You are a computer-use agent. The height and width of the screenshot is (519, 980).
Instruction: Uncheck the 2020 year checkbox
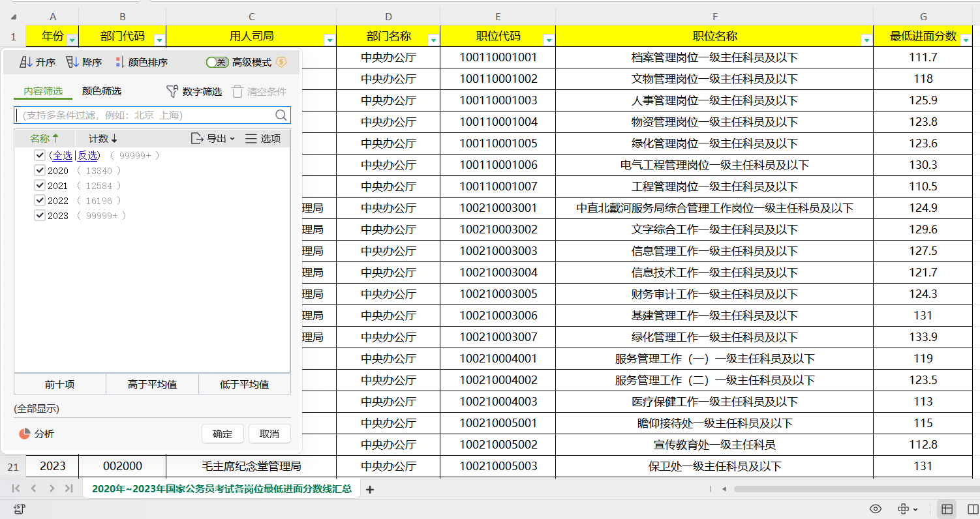coord(40,170)
